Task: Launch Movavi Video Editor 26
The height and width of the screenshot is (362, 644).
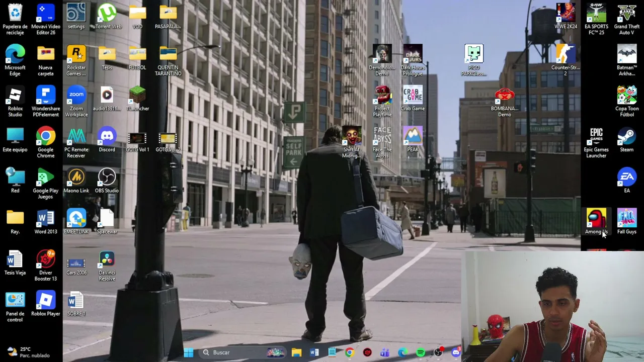Action: (46, 19)
